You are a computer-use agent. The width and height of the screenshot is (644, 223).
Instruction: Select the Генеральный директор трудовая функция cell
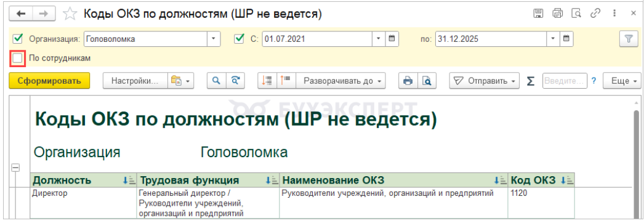[208, 203]
